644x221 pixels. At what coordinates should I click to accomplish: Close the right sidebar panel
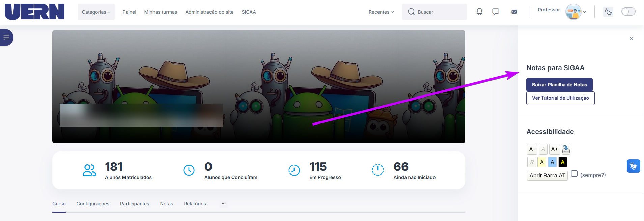(x=632, y=39)
